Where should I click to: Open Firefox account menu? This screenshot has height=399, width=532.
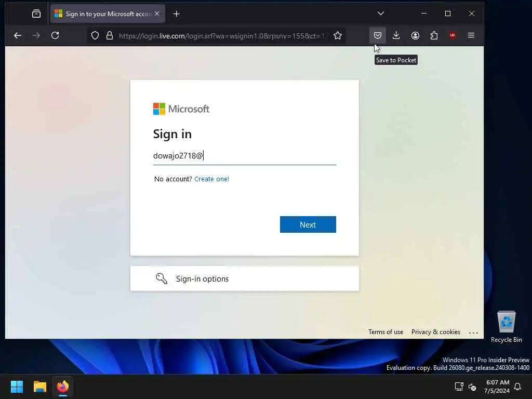coord(415,35)
